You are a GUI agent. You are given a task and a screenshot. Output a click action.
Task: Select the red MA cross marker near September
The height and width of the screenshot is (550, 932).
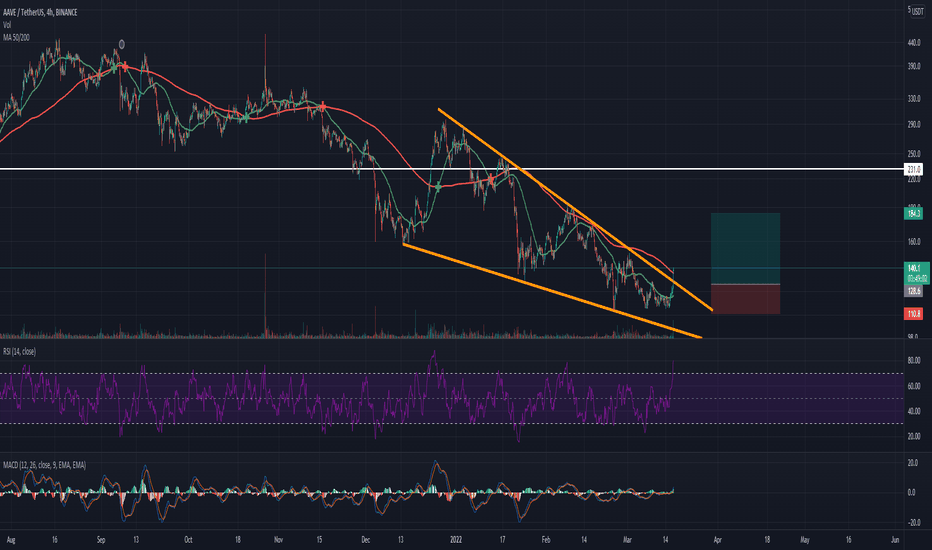point(125,67)
